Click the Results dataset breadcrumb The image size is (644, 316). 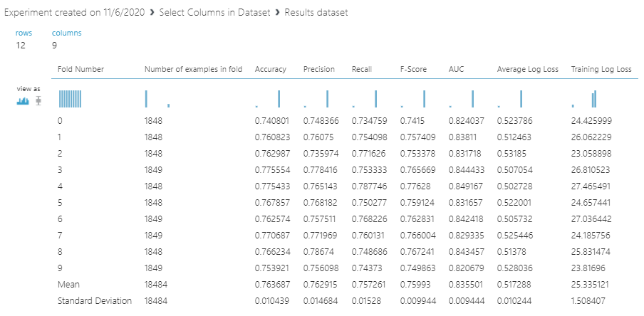click(316, 14)
